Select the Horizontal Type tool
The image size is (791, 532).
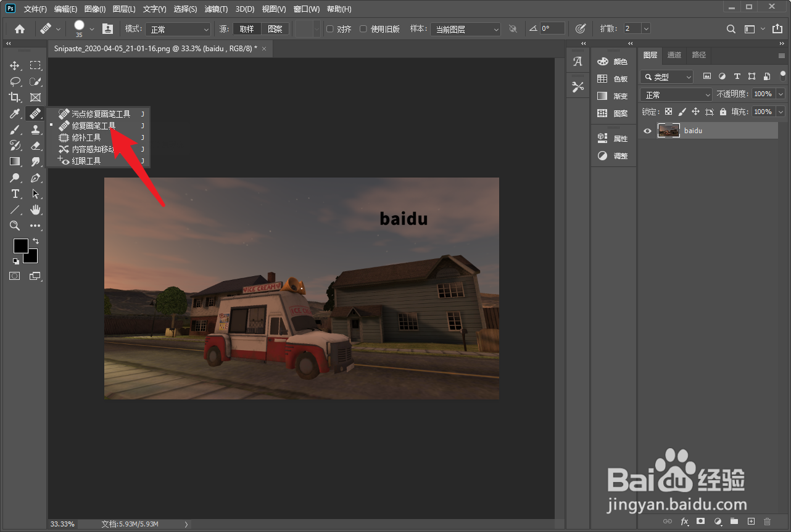(15, 194)
